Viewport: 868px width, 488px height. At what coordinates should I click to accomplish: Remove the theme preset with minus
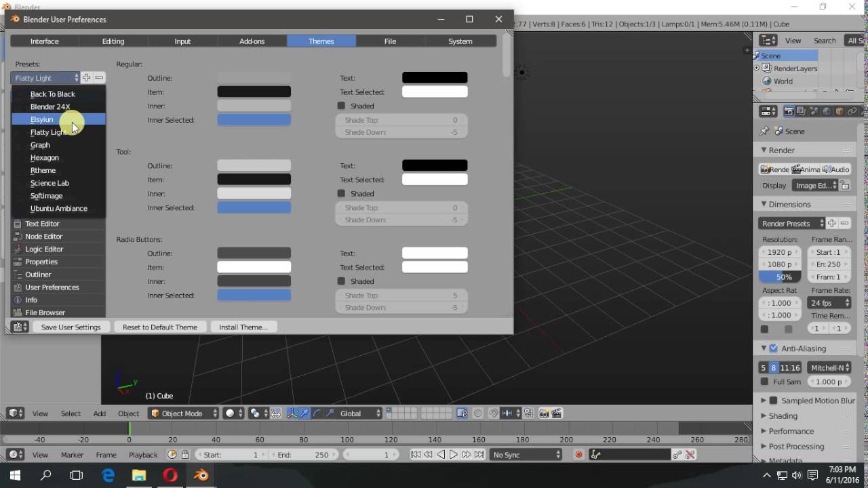99,78
